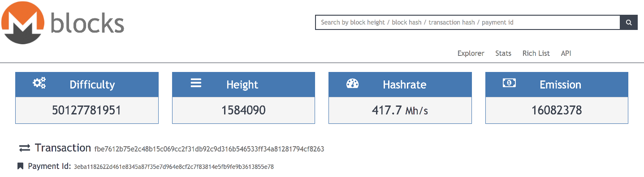Click the Emission value 16082378

pos(557,110)
